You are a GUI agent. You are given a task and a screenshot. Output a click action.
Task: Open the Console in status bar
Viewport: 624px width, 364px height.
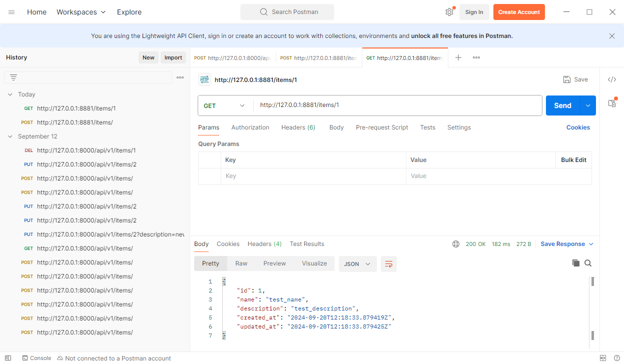click(x=37, y=358)
